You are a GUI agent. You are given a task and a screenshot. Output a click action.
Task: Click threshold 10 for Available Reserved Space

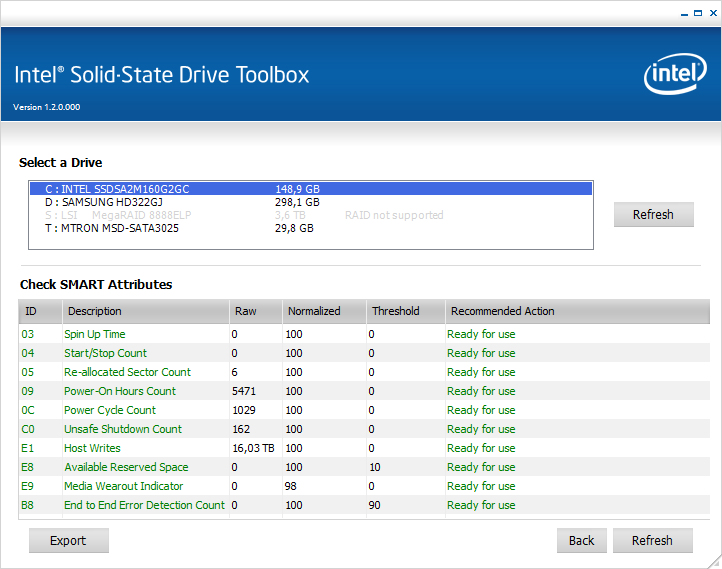pyautogui.click(x=375, y=467)
